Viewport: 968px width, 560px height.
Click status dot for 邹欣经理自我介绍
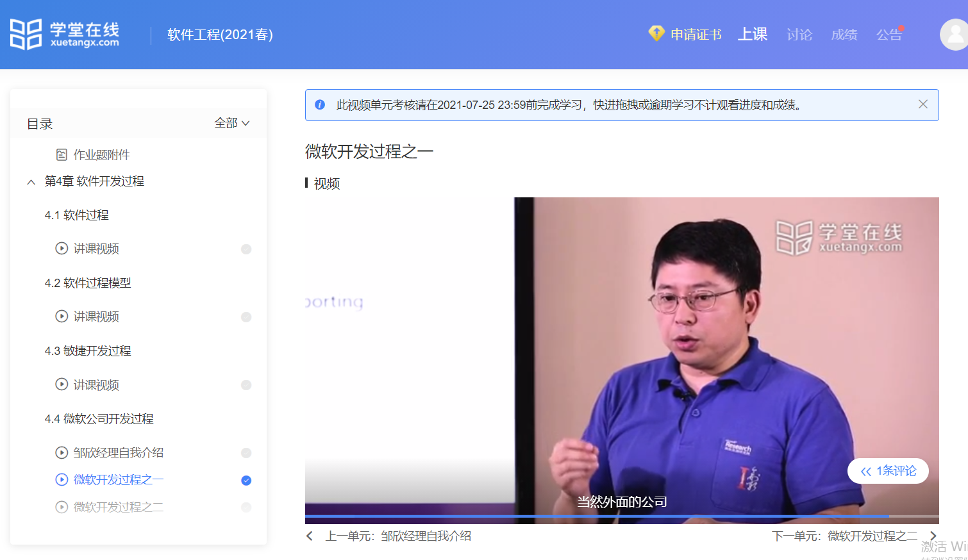coord(246,453)
